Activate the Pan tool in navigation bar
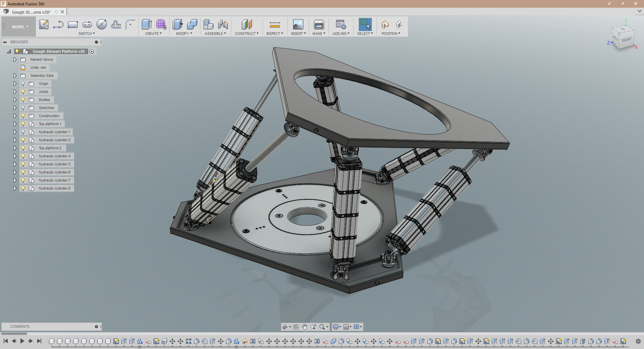This screenshot has height=349, width=644. [304, 327]
